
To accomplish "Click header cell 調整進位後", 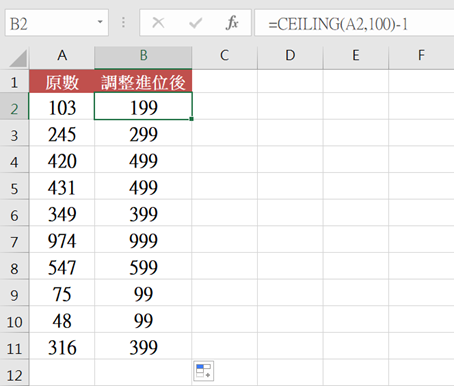I will [x=143, y=82].
